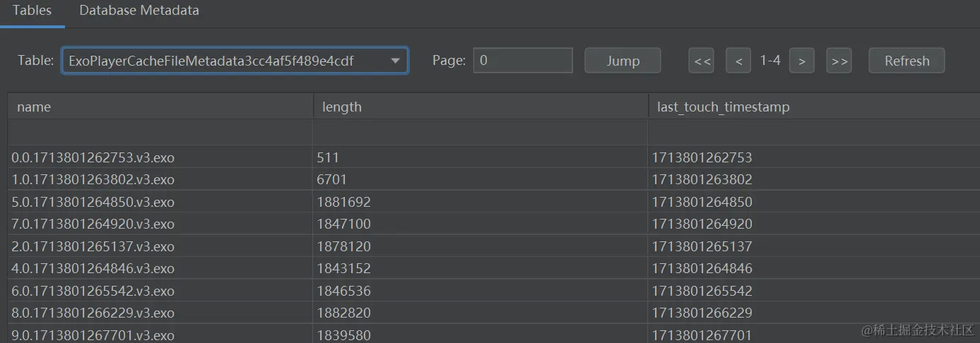Open the Table selection combo box
The height and width of the screenshot is (343, 980).
pyautogui.click(x=235, y=61)
